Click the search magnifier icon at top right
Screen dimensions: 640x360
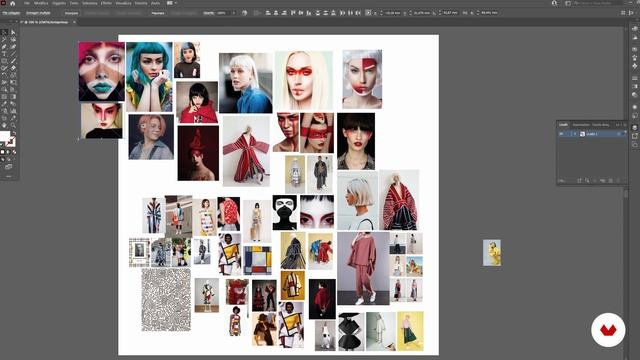pyautogui.click(x=554, y=3)
